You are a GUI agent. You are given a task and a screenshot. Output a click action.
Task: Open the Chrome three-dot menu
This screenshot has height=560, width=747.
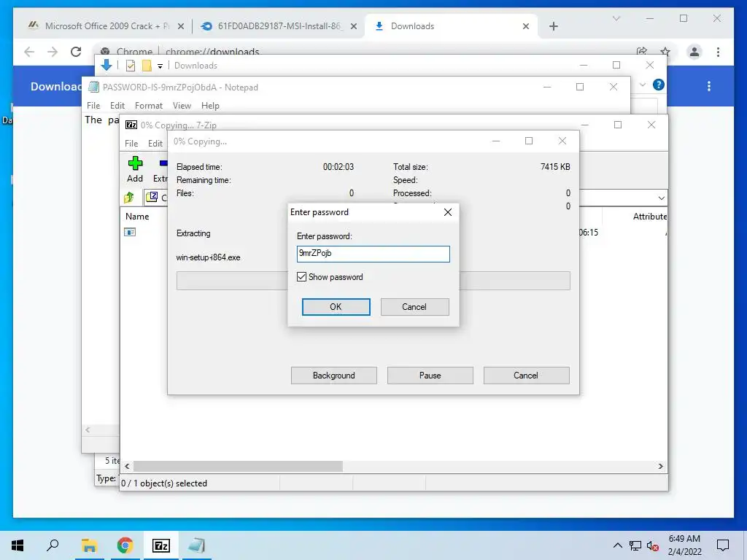[x=719, y=52]
